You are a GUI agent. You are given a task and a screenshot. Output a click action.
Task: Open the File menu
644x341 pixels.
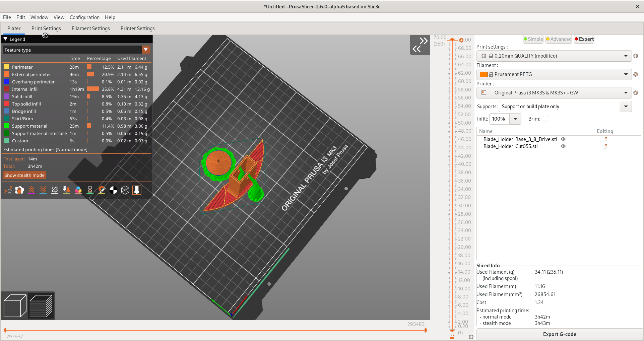coord(7,17)
